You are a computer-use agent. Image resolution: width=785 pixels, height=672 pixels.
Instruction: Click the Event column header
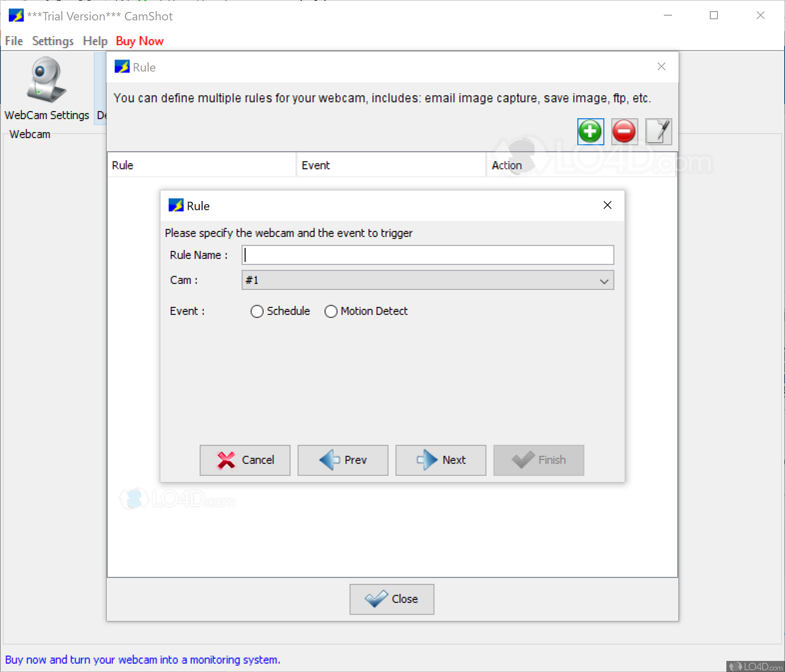pos(391,165)
